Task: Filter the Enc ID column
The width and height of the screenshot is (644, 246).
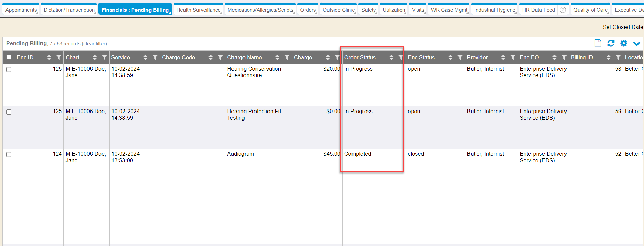Action: [x=59, y=57]
